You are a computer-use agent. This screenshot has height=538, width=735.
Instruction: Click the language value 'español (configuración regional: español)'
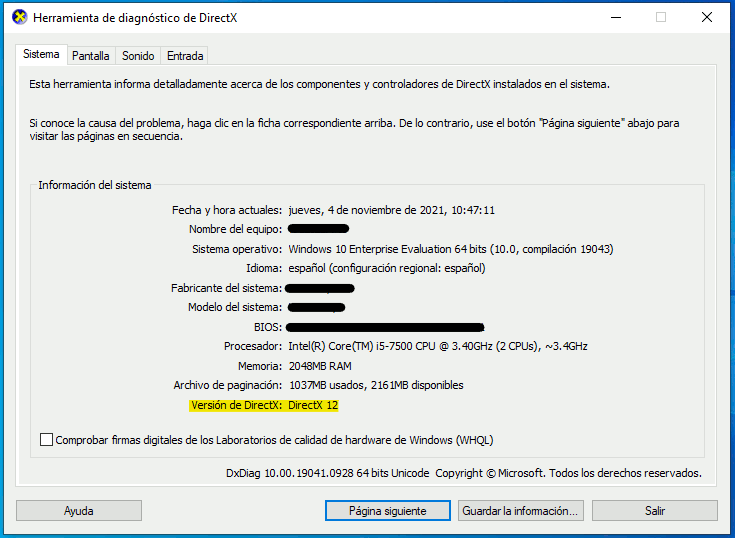387,268
